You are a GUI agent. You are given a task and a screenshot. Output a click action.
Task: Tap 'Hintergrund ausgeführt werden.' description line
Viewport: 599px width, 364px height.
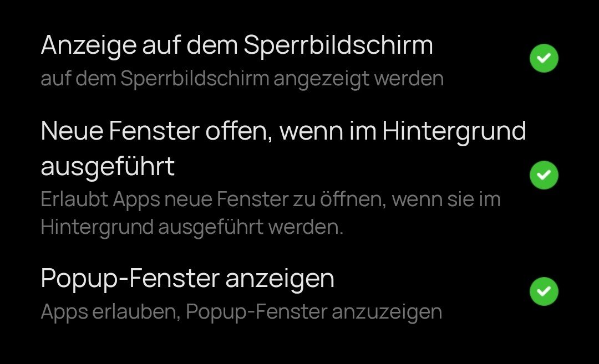[192, 228]
